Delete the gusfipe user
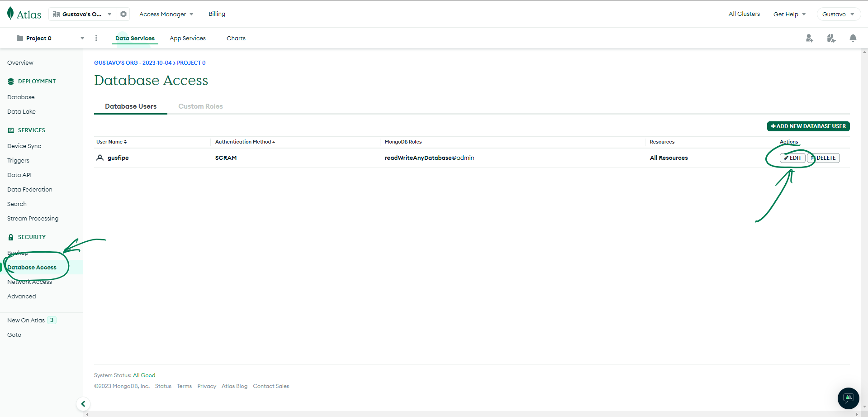Viewport: 868px width, 417px height. (823, 158)
